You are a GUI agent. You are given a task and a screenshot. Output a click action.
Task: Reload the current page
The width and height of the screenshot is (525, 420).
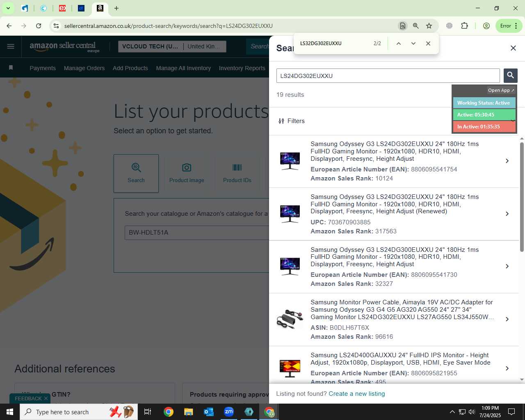[x=39, y=26]
